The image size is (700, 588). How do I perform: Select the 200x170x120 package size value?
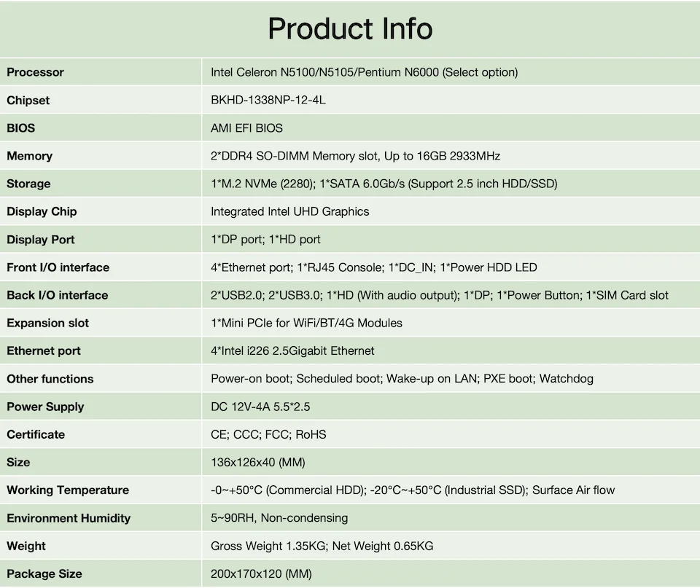coord(261,573)
